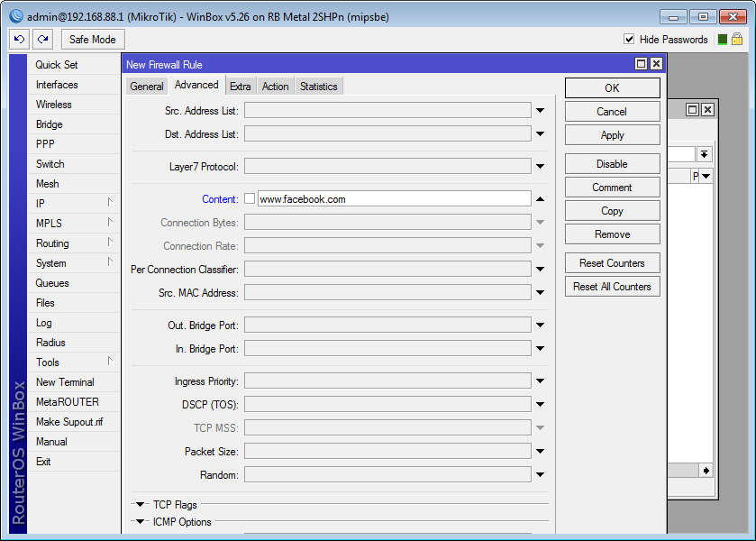The height and width of the screenshot is (541, 756).
Task: Click the Redo arrow icon
Action: tap(43, 39)
